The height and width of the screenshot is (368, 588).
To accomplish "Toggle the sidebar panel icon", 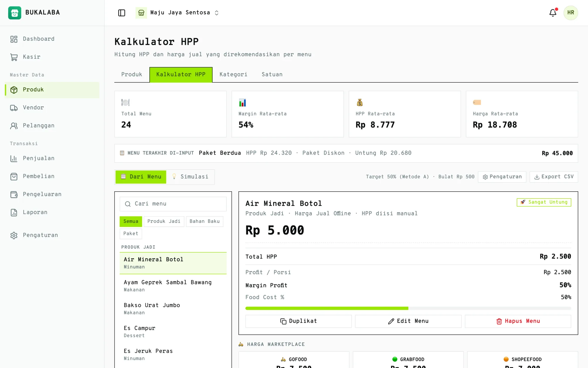I will point(122,13).
